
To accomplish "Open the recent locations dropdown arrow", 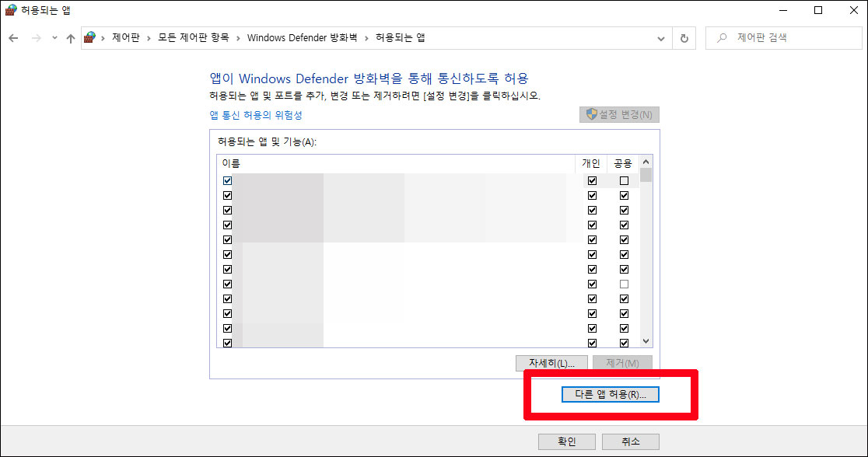I will pos(54,38).
